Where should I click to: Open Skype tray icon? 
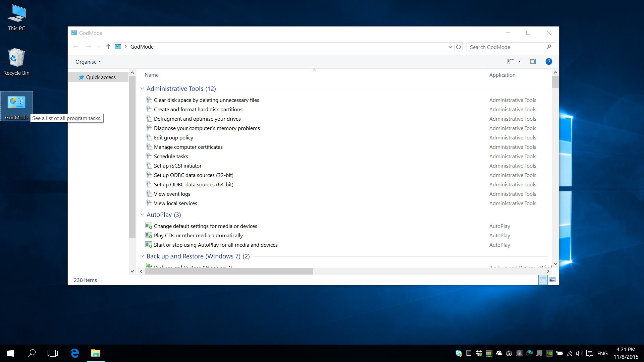(x=459, y=353)
